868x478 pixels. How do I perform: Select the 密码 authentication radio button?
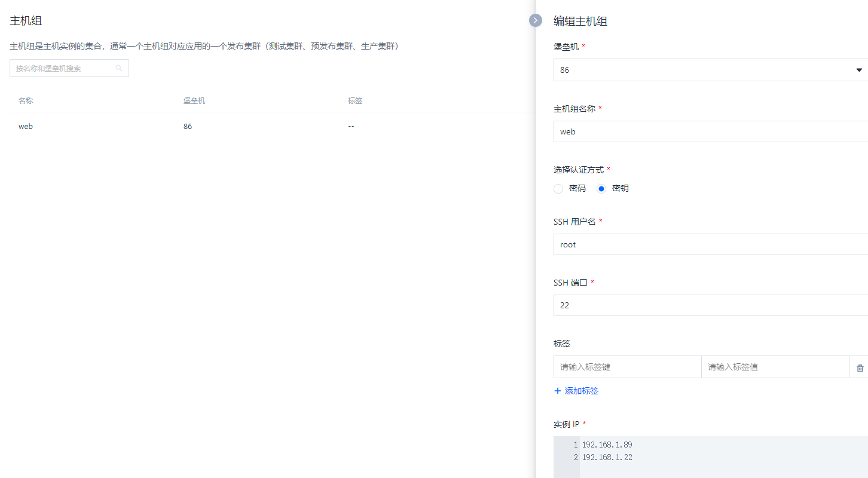(558, 189)
